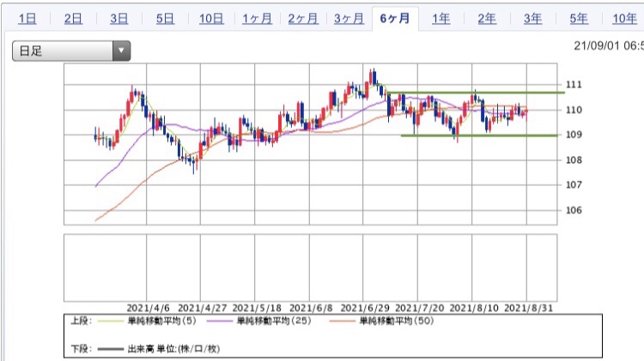
Task: Open the 5年 chart range tab
Action: 579,19
